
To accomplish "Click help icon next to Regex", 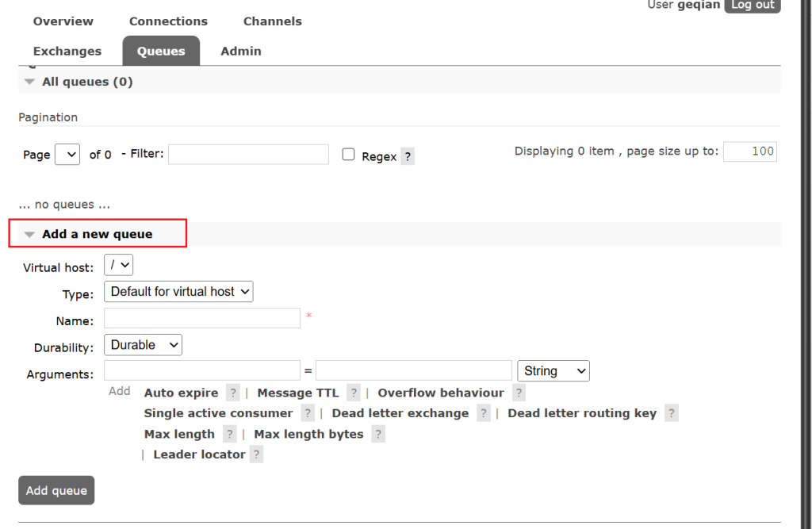I will (x=408, y=156).
